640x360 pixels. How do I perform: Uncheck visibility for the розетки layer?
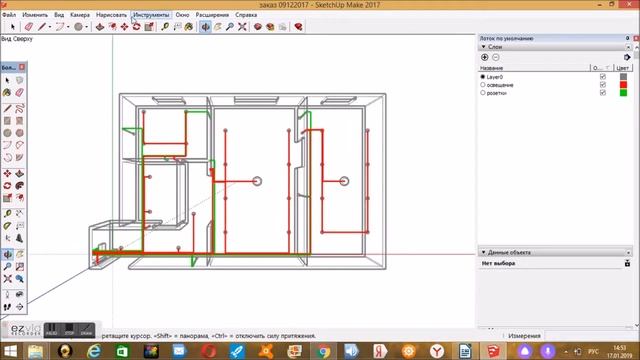(x=603, y=93)
